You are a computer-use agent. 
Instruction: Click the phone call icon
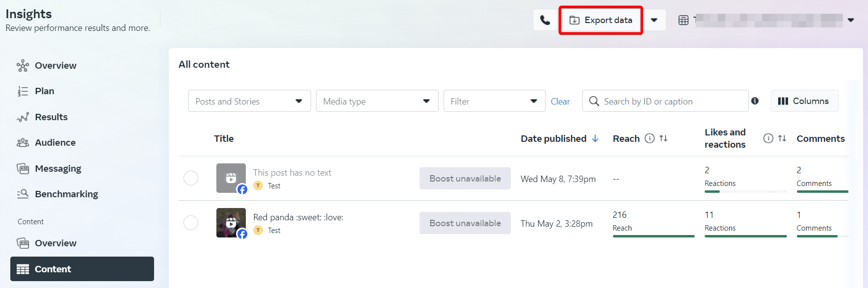[x=545, y=20]
